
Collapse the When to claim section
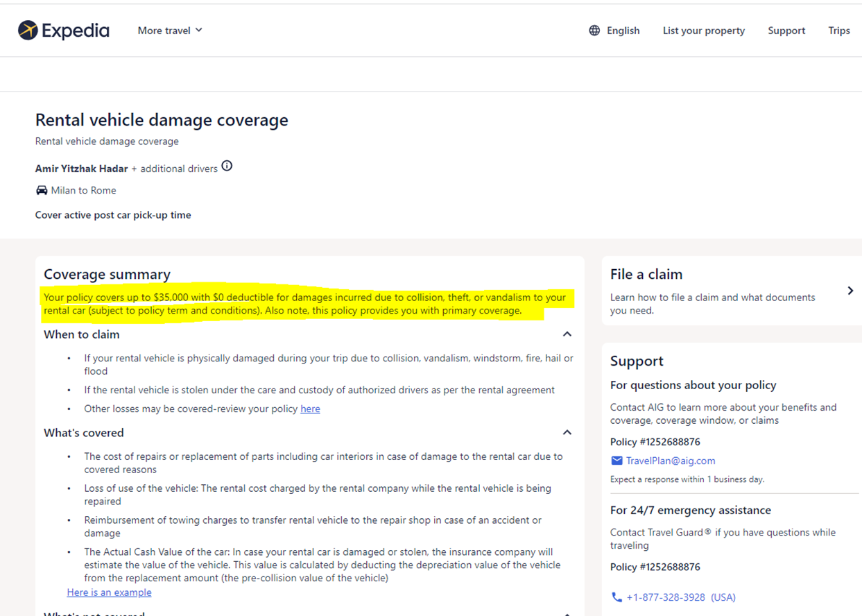click(567, 334)
